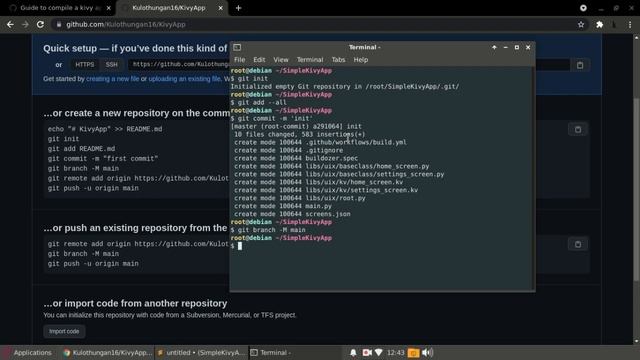Click the screen recorder camera icon

[x=367, y=353]
